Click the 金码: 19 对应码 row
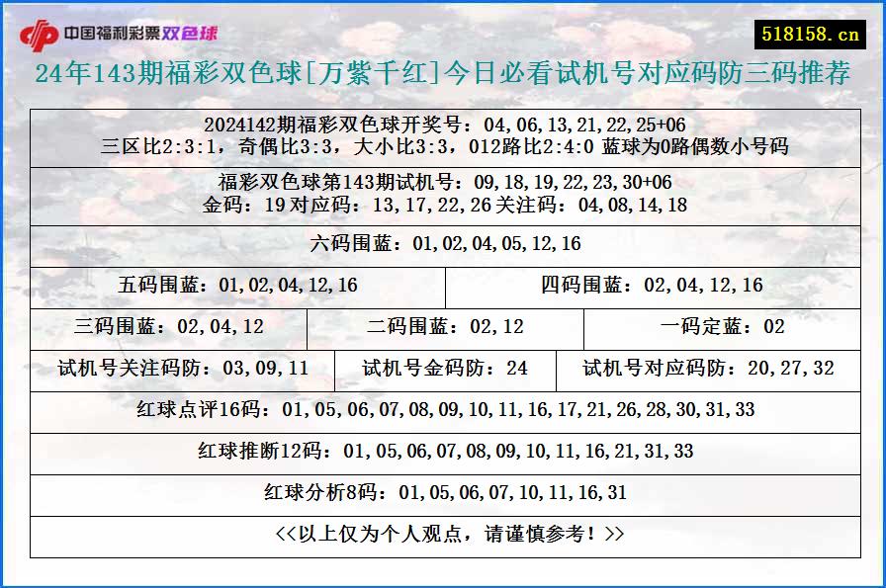 coord(443,207)
